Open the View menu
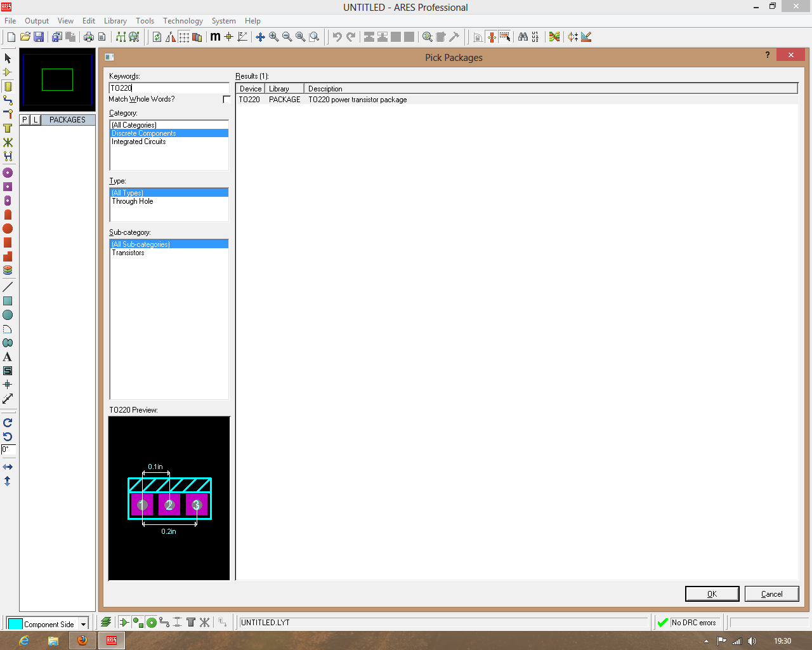The width and height of the screenshot is (812, 650). tap(65, 21)
